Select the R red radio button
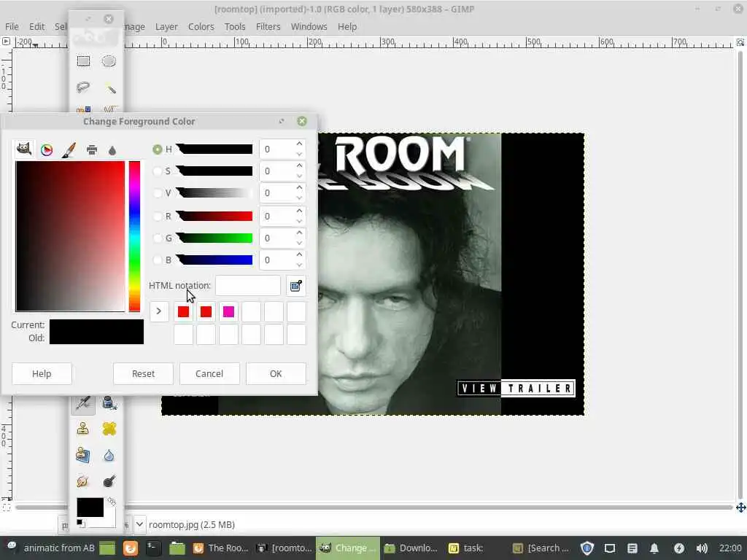Image resolution: width=747 pixels, height=560 pixels. tap(158, 216)
